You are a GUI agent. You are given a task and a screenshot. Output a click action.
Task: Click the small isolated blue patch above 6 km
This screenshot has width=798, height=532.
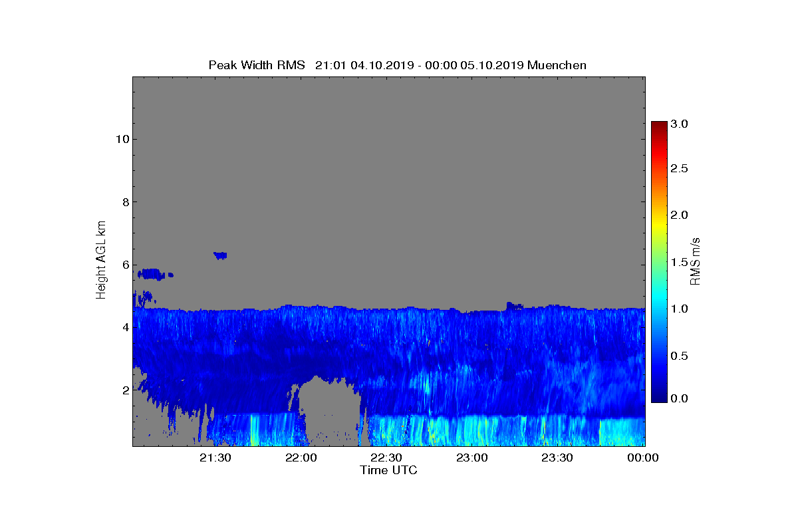(220, 255)
